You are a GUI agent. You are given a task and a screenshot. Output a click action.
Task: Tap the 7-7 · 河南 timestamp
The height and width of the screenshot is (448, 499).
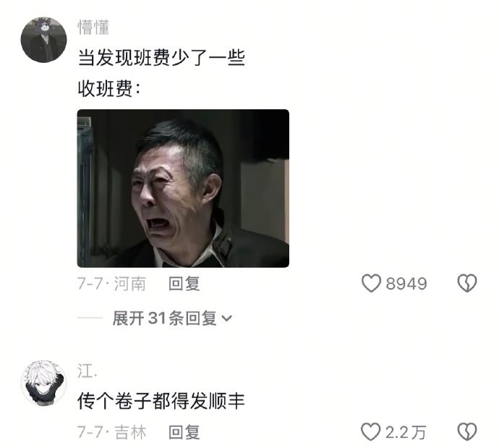[x=111, y=284]
